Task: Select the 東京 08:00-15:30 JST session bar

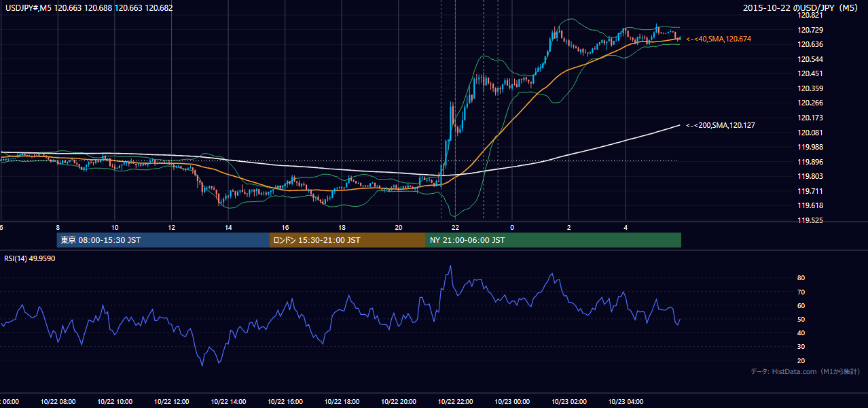Action: click(164, 240)
